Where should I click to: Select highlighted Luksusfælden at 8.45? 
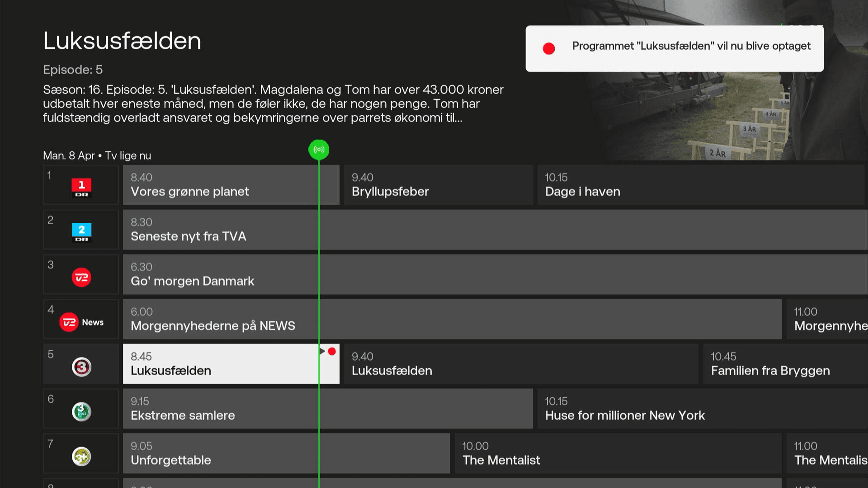tap(231, 364)
